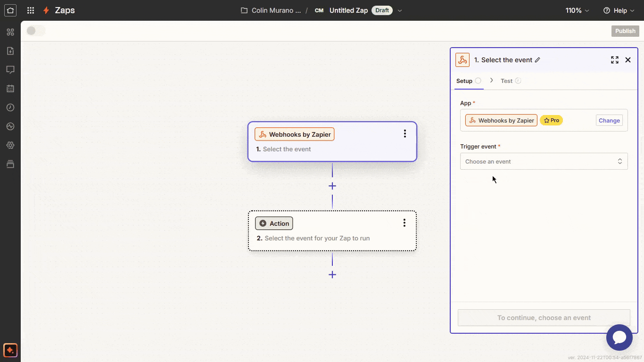The height and width of the screenshot is (362, 644).
Task: Click the Pro badge next to Webhooks
Action: tap(552, 120)
